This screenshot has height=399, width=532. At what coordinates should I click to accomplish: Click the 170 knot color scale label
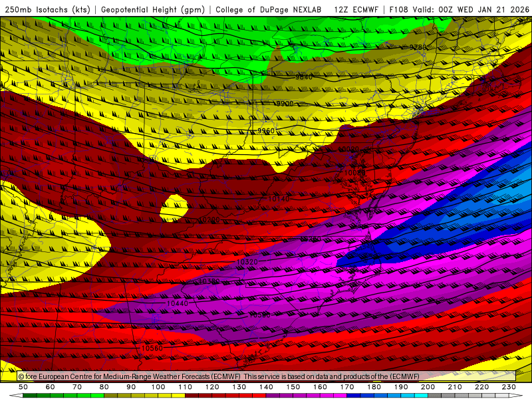(347, 387)
